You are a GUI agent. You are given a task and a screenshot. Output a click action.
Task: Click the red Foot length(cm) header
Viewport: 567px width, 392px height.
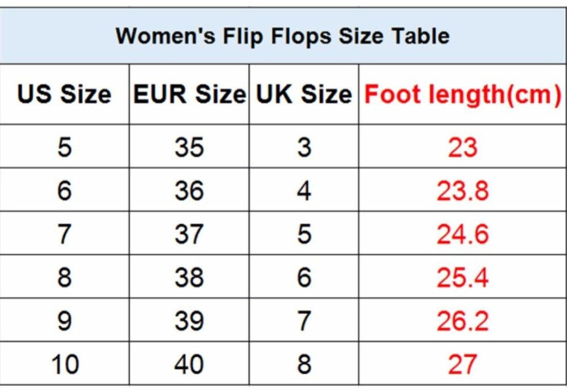[462, 94]
